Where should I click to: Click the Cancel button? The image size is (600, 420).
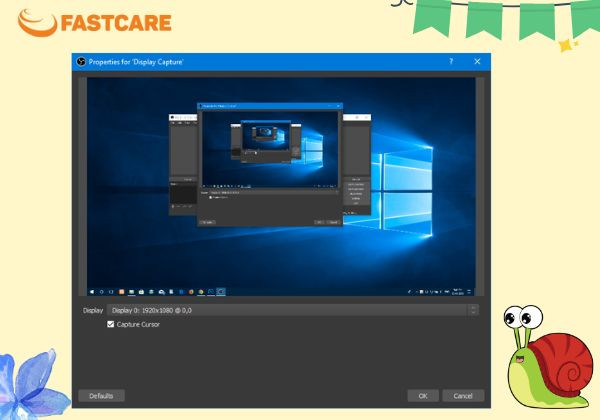pos(463,396)
